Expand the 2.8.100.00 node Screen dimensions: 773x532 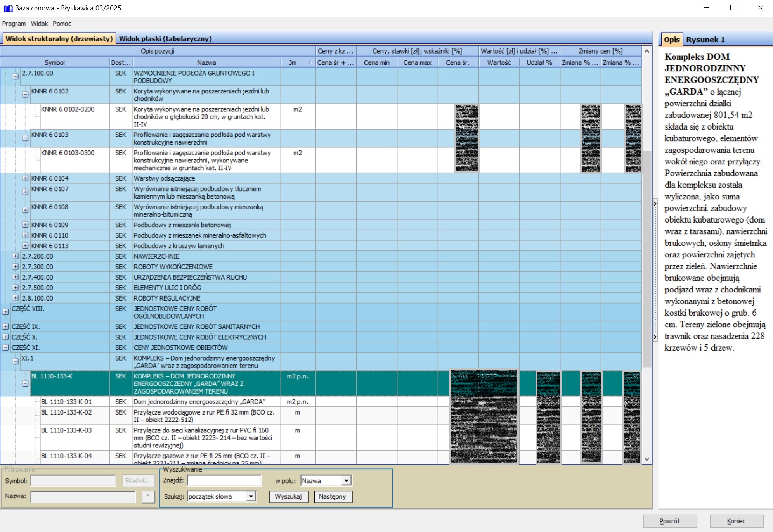pos(15,298)
